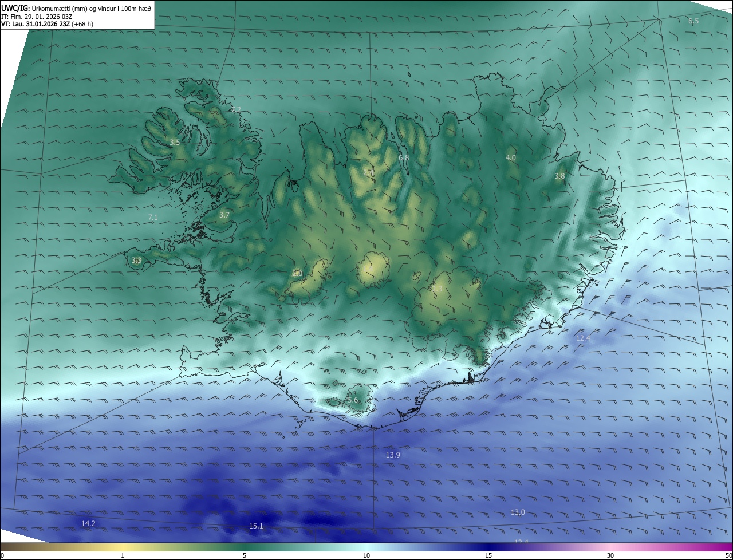This screenshot has height=560, width=733.
Task: Click the 13.9 value south of the coast
Action: tap(393, 455)
